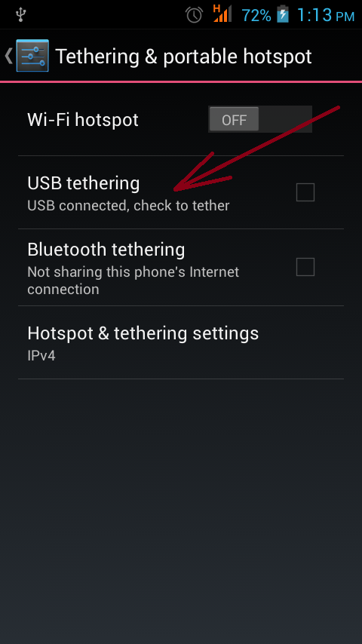Tap the alarm clock icon in the status bar

[x=194, y=15]
